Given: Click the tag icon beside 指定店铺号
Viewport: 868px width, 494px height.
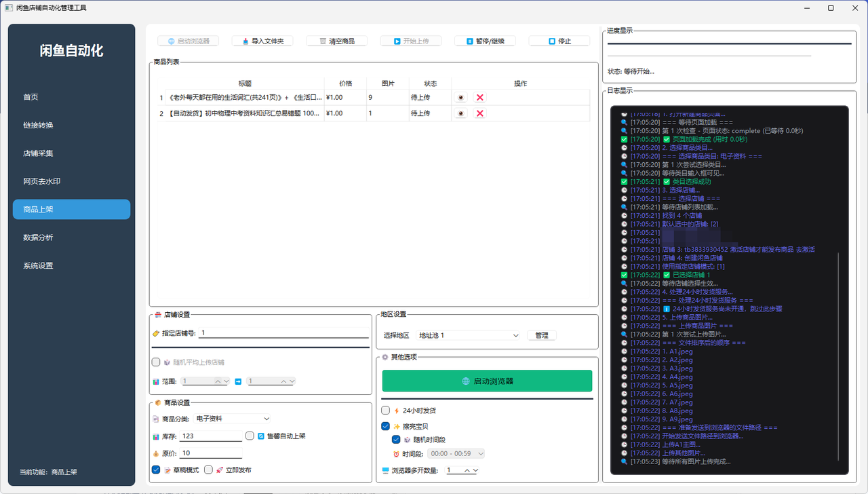Looking at the screenshot, I should (x=156, y=333).
